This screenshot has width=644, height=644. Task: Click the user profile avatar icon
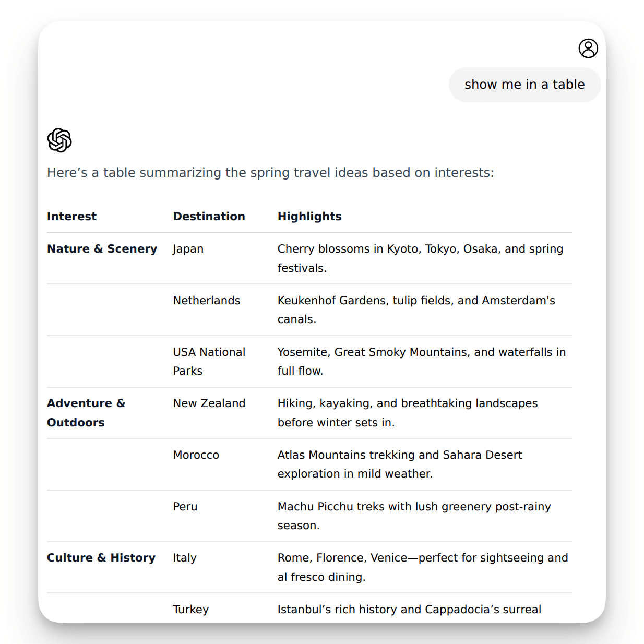[x=588, y=49]
